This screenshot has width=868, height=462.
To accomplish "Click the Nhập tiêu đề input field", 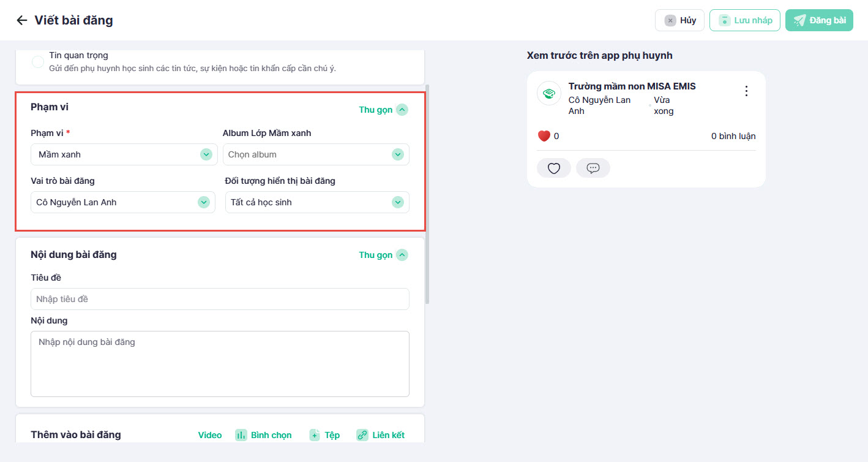I will click(220, 299).
